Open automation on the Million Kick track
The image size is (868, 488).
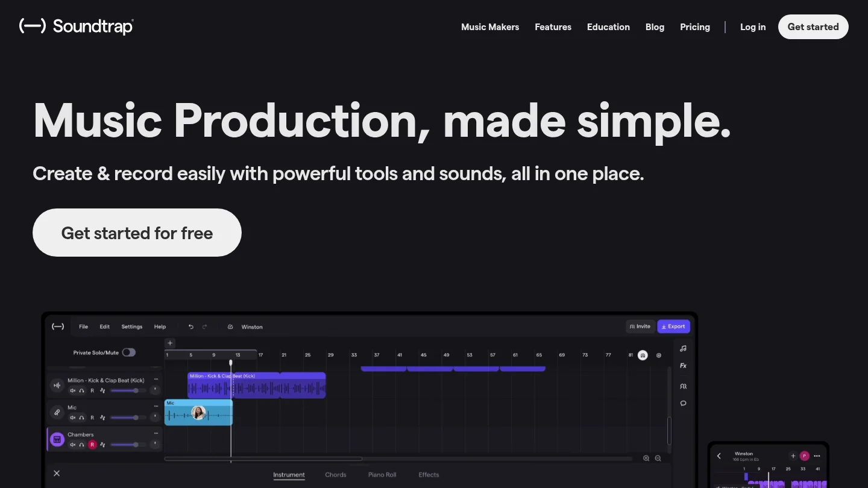[102, 390]
